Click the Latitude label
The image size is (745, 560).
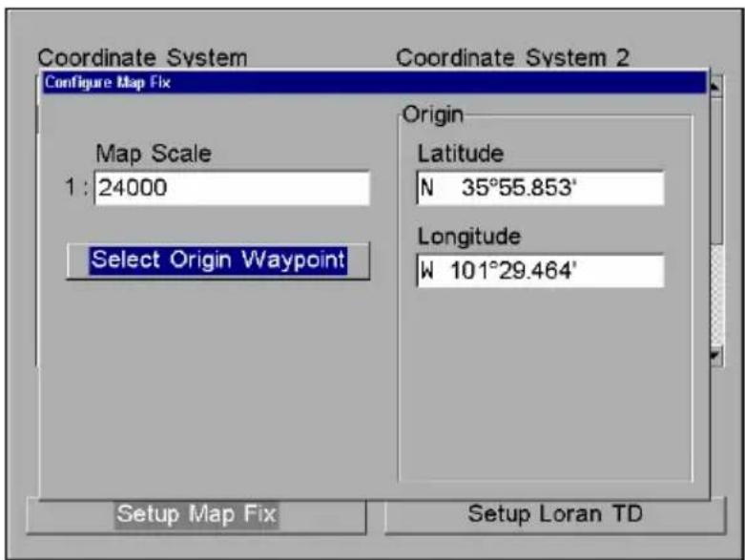pyautogui.click(x=460, y=154)
